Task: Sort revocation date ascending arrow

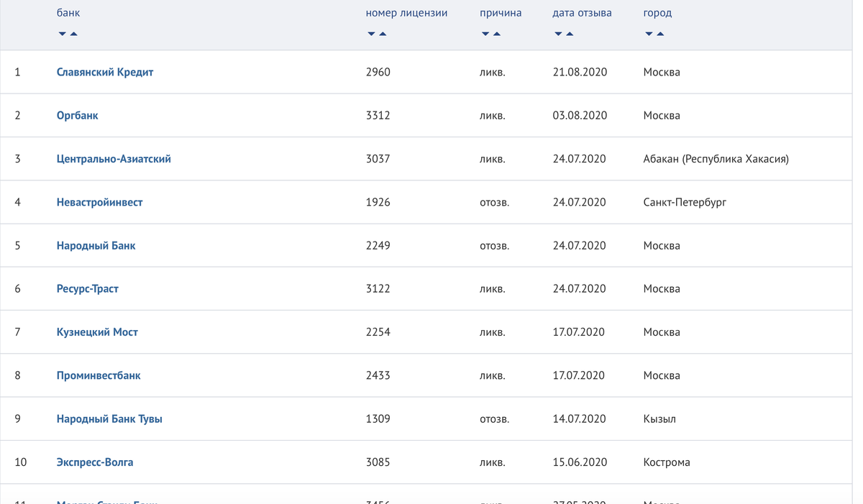Action: [x=570, y=34]
